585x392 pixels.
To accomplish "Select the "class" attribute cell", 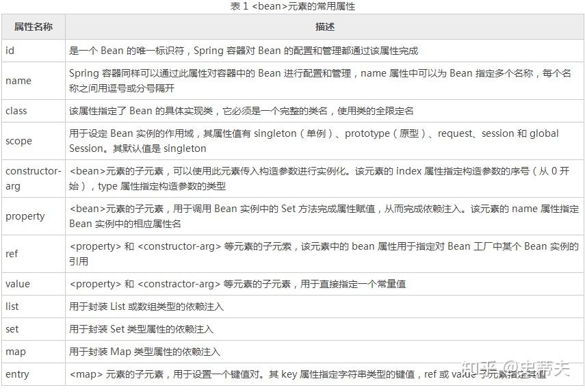I will [x=34, y=111].
